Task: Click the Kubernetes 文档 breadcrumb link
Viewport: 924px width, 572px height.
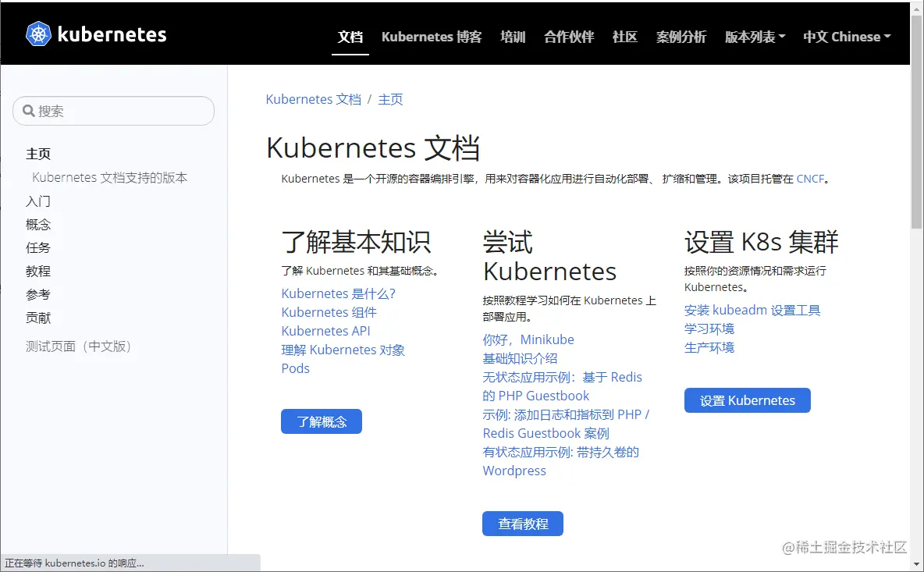Action: coord(314,99)
